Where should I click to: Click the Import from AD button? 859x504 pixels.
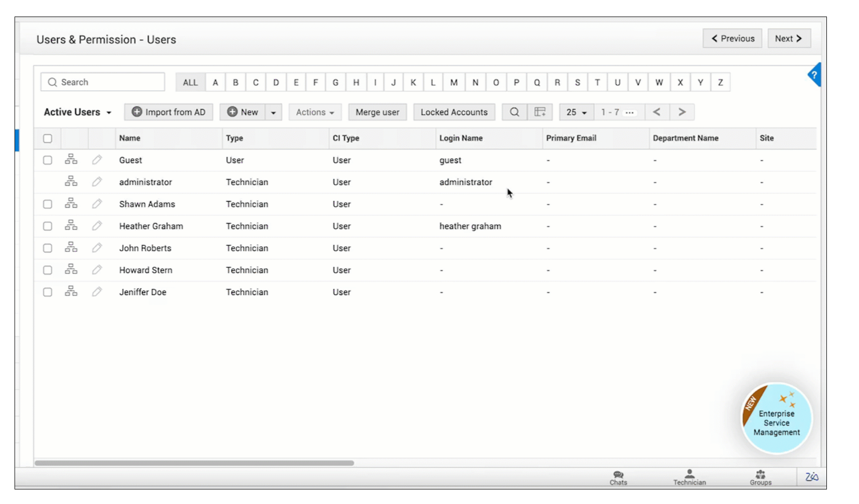tap(168, 112)
